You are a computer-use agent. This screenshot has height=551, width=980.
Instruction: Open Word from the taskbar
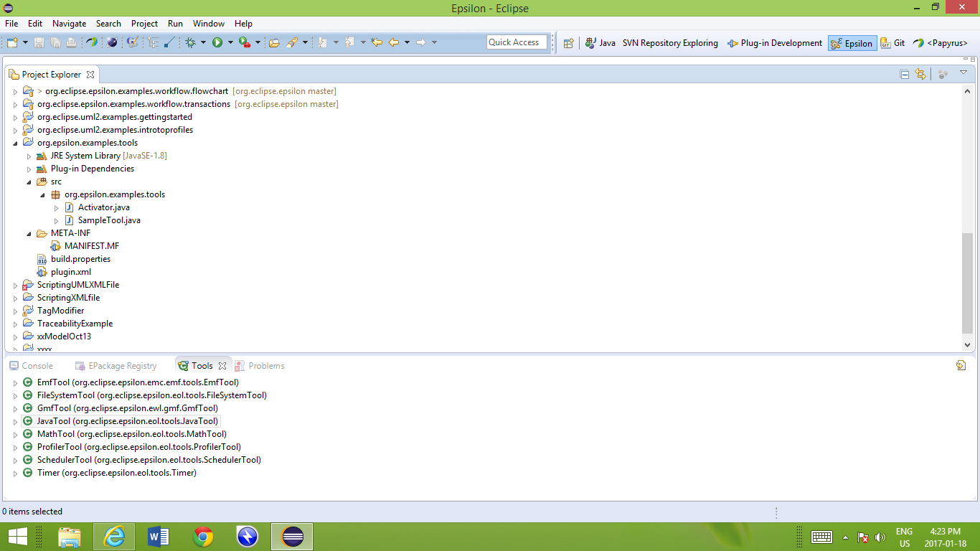pos(158,537)
